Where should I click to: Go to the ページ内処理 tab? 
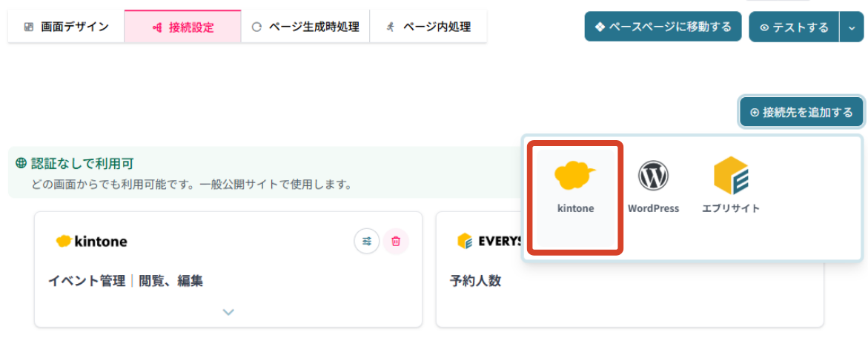[428, 27]
